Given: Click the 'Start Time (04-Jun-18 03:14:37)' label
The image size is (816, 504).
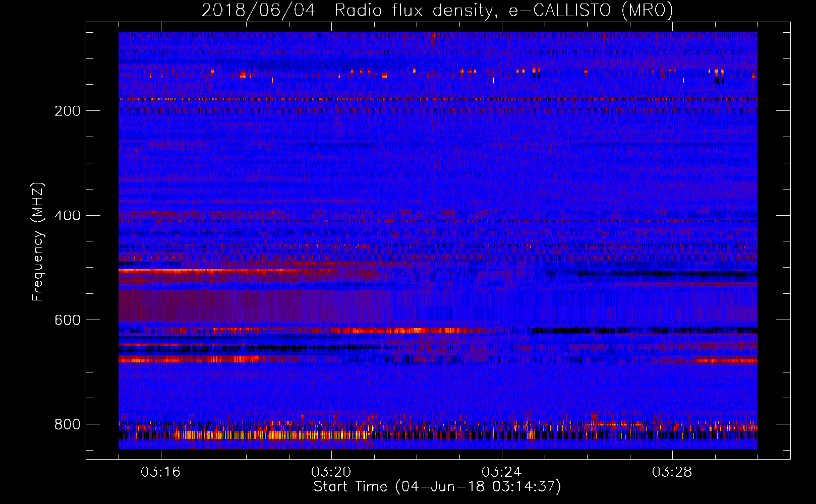Looking at the screenshot, I should pyautogui.click(x=437, y=487).
